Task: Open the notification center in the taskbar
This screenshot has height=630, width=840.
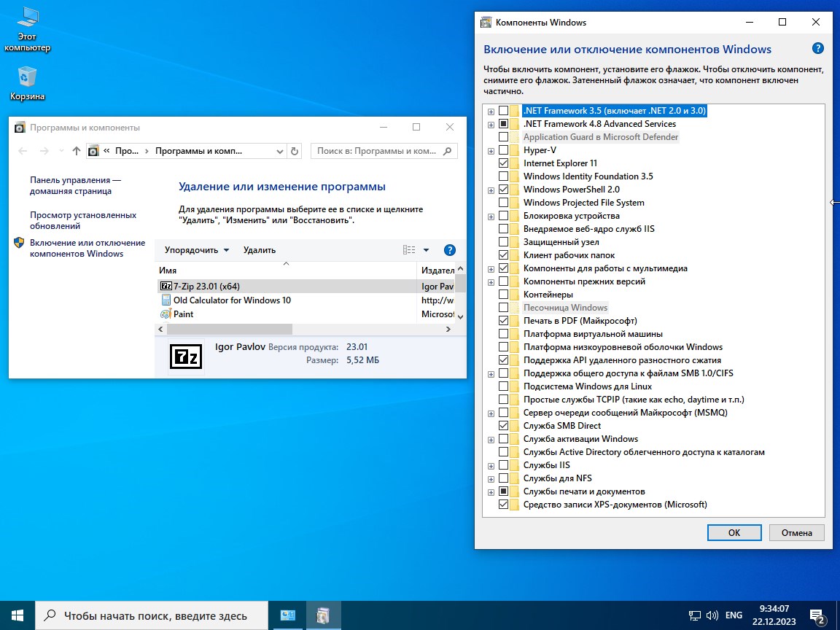Action: (817, 616)
